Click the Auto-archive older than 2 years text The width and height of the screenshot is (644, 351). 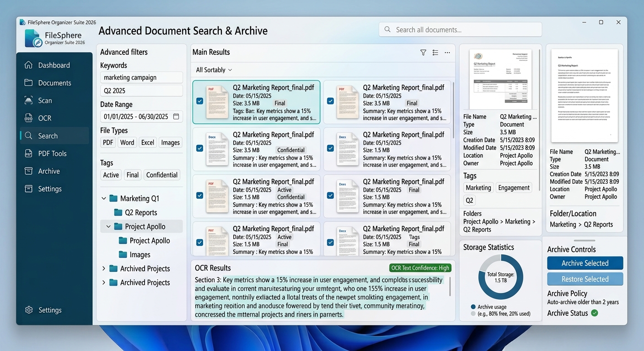coord(583,302)
